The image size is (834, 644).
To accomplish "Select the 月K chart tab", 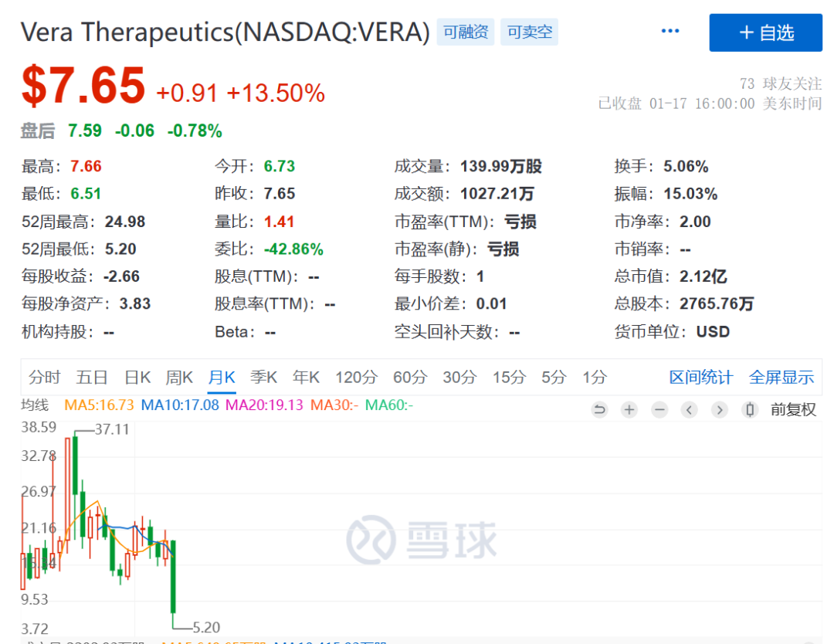I will (222, 378).
